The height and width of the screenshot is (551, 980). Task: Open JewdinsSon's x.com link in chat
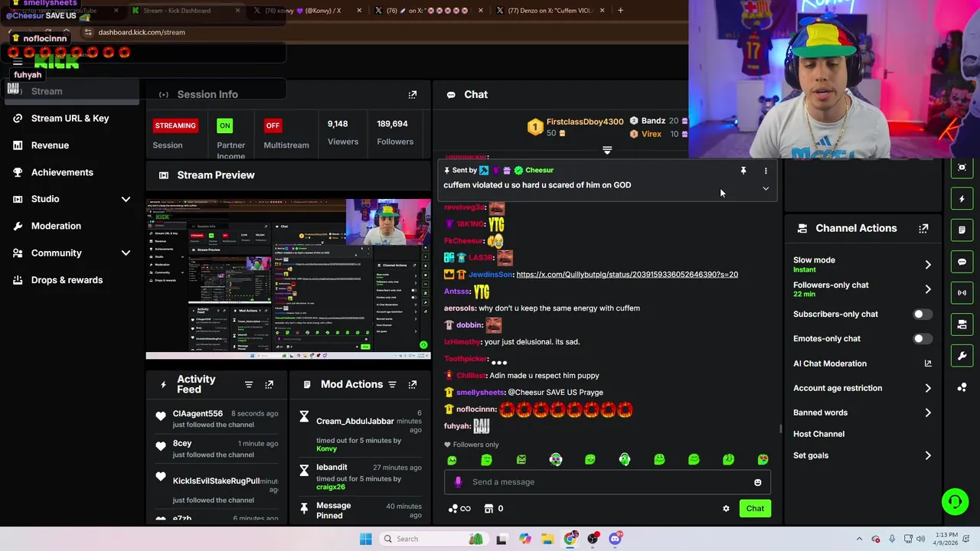(x=627, y=275)
